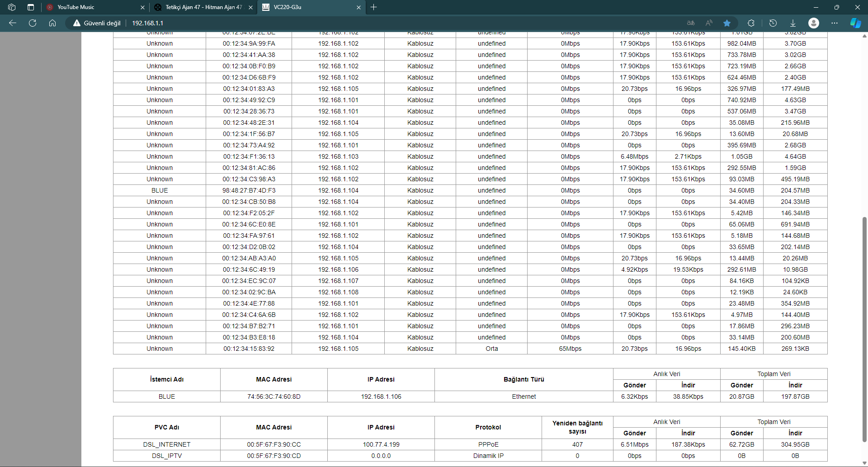Open the downloads icon
868x467 pixels.
click(x=793, y=23)
